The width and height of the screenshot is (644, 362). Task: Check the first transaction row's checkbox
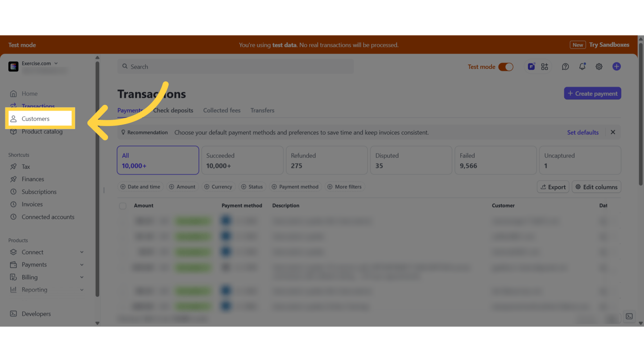[123, 221]
